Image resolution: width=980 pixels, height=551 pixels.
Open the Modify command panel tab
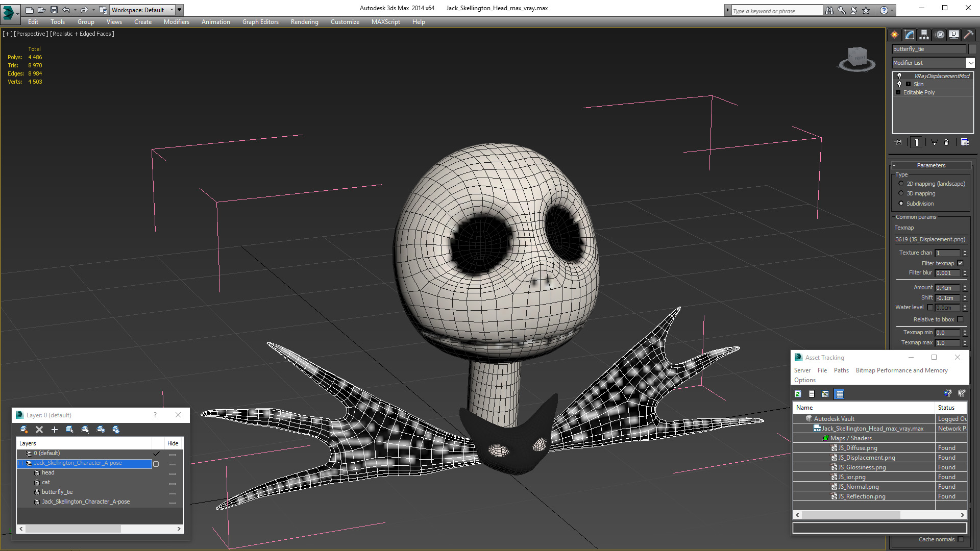(x=910, y=35)
